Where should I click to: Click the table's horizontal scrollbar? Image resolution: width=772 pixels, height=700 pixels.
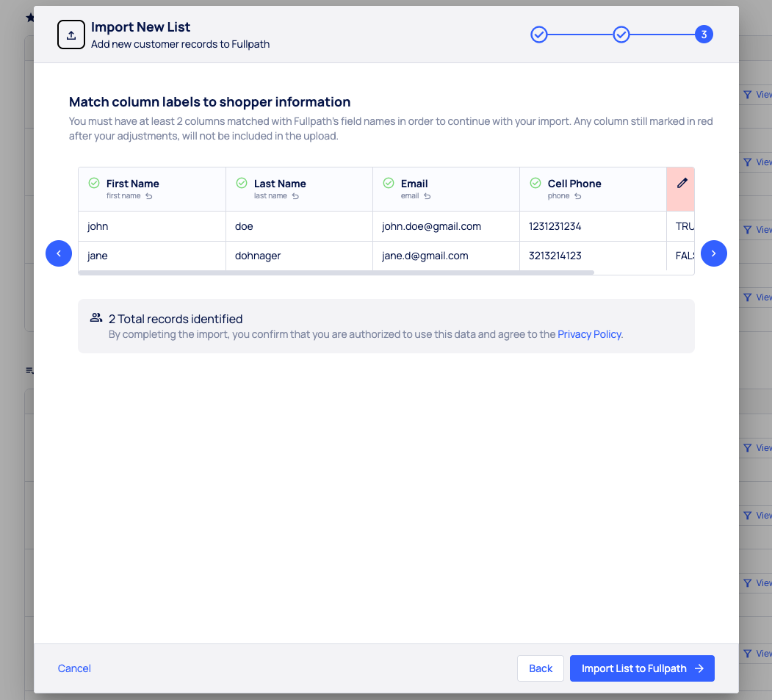coord(336,273)
